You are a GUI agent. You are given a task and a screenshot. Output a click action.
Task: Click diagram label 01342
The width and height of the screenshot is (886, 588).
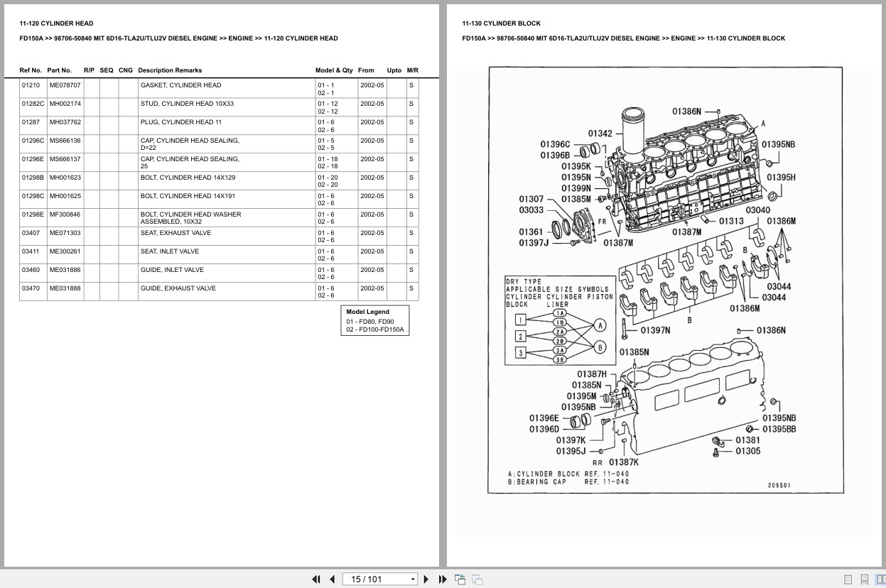600,134
